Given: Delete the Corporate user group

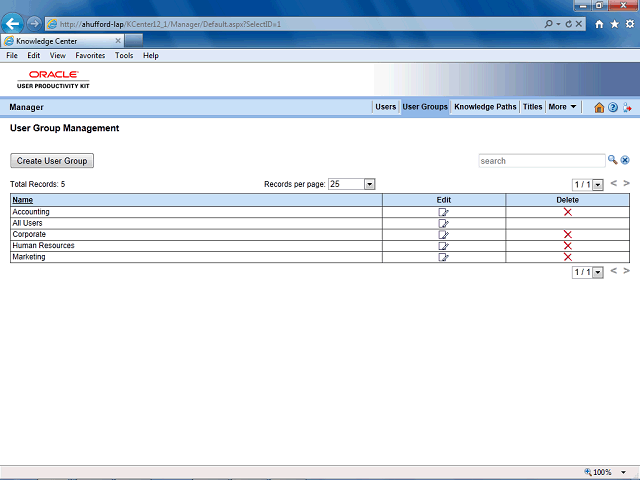Looking at the screenshot, I should tap(567, 234).
